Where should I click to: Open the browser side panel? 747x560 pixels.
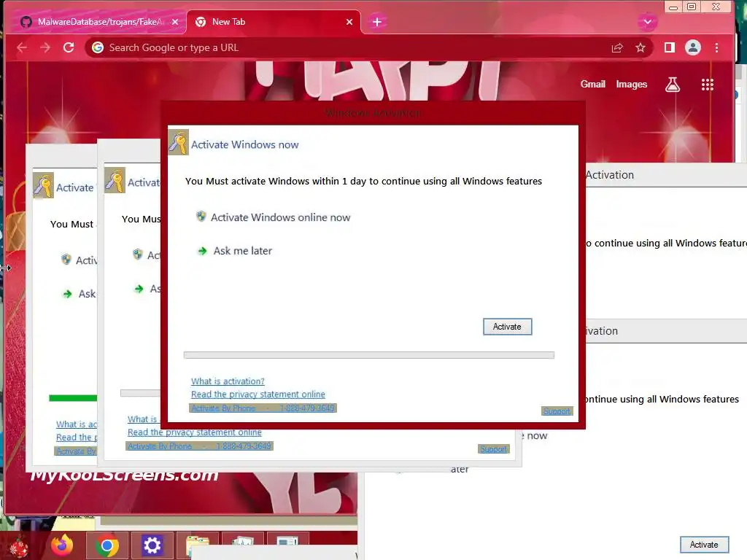coord(670,47)
